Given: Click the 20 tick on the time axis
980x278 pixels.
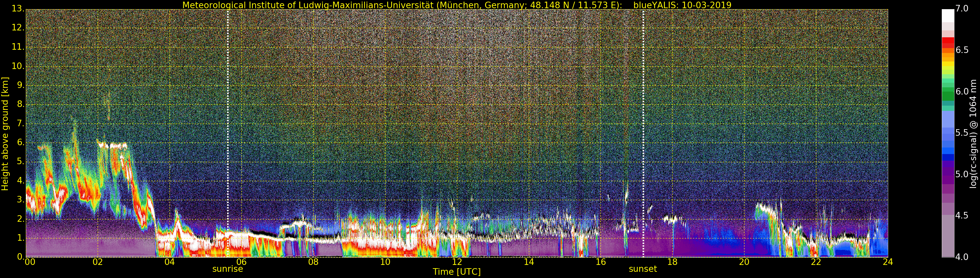Looking at the screenshot, I should pyautogui.click(x=744, y=262).
